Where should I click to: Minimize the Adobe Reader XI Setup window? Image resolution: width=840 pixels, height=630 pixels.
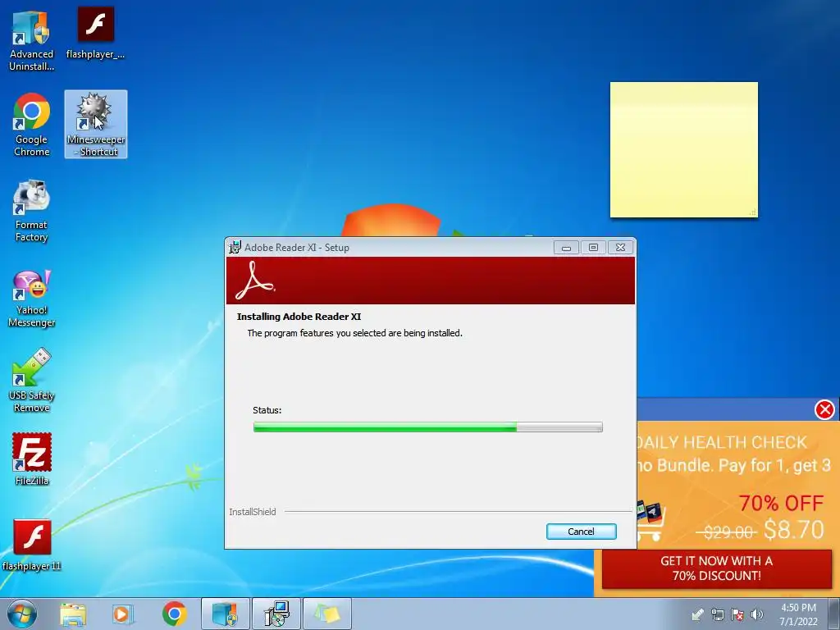(566, 248)
